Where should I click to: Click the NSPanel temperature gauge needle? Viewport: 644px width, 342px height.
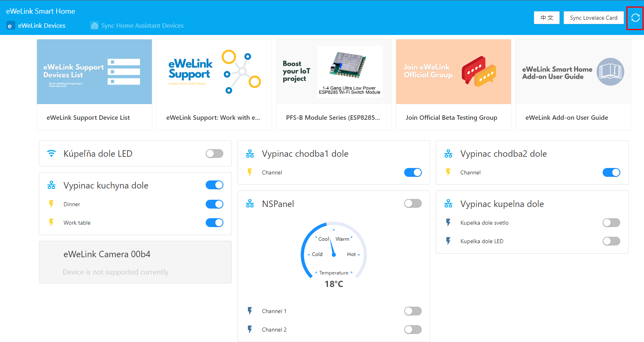[x=332, y=246]
